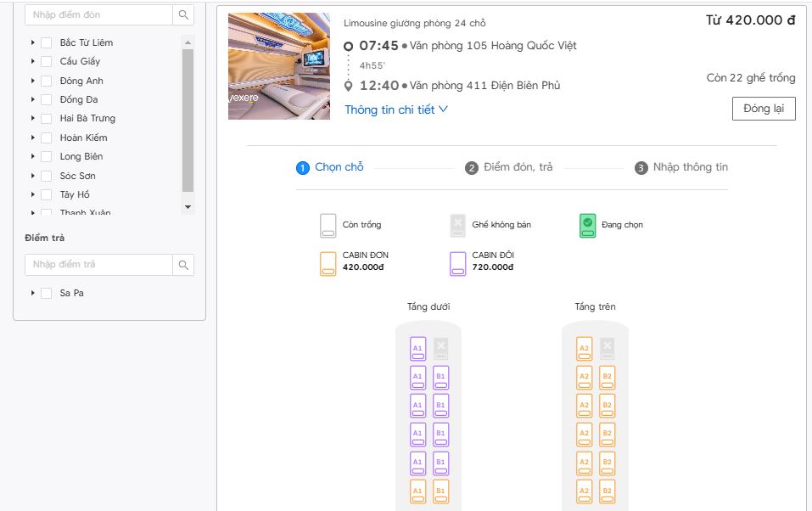Select the first A1 cabin on lower deck
This screenshot has height=511, width=812.
[x=417, y=349]
